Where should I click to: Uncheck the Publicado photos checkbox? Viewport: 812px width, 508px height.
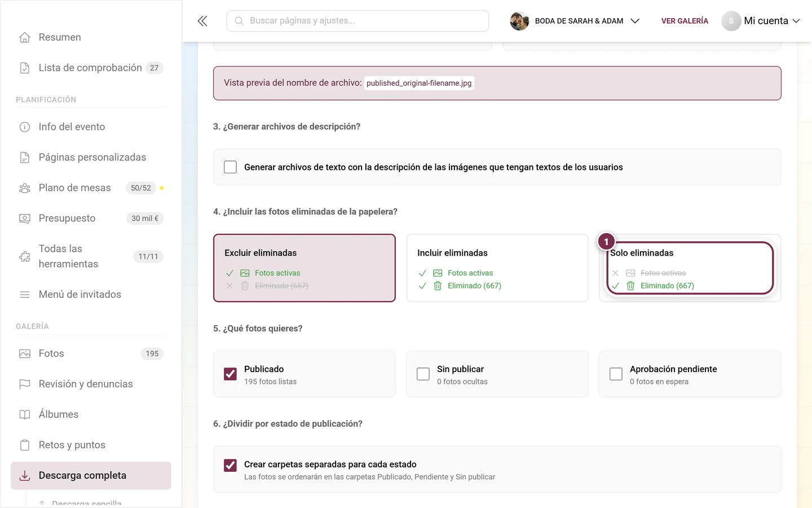pyautogui.click(x=230, y=374)
